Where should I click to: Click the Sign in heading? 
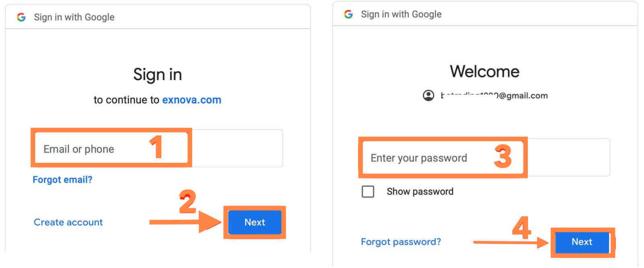pyautogui.click(x=157, y=74)
